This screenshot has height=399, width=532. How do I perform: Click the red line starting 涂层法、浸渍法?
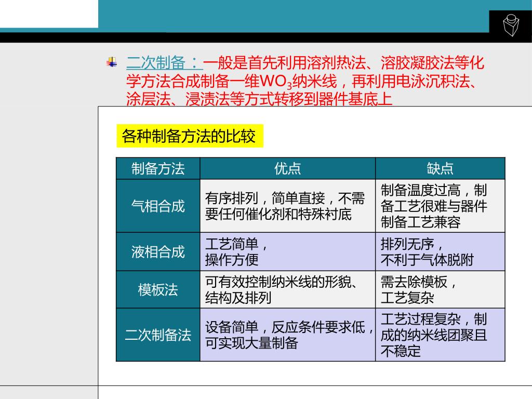point(259,99)
